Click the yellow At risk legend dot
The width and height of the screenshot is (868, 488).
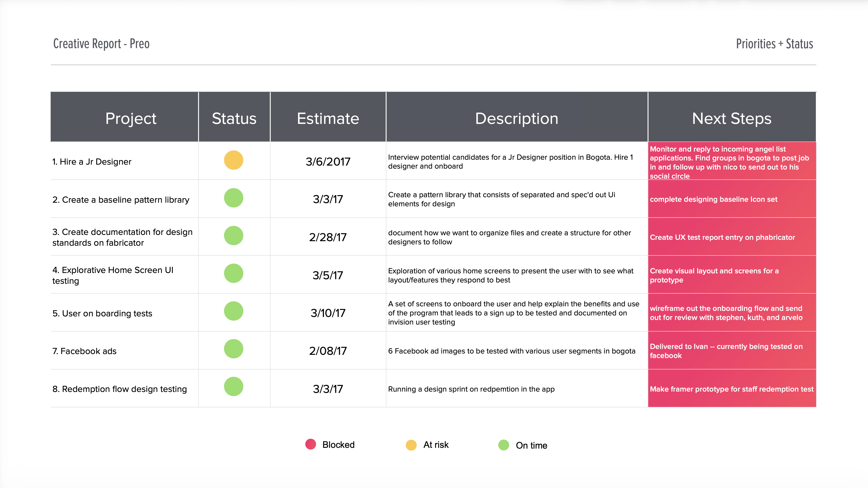click(x=411, y=445)
